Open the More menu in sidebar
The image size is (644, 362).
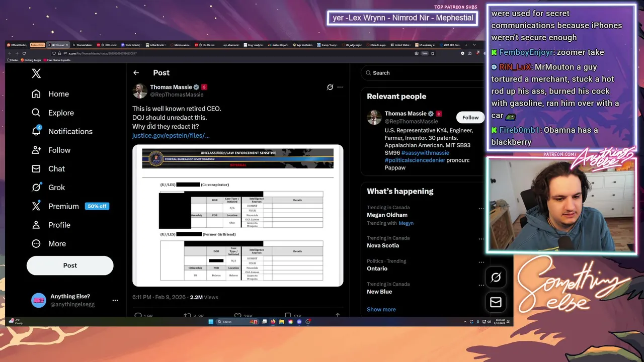[x=49, y=243]
